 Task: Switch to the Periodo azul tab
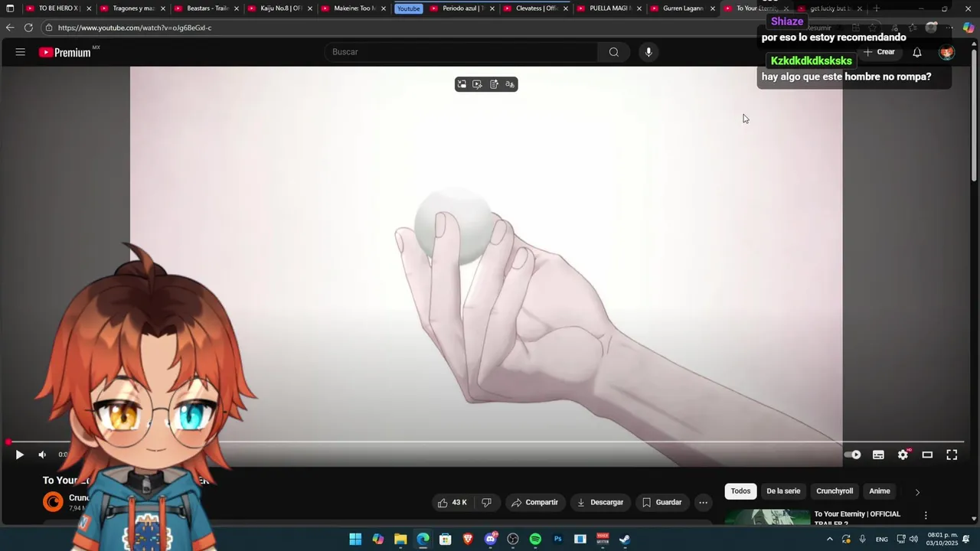coord(462,8)
